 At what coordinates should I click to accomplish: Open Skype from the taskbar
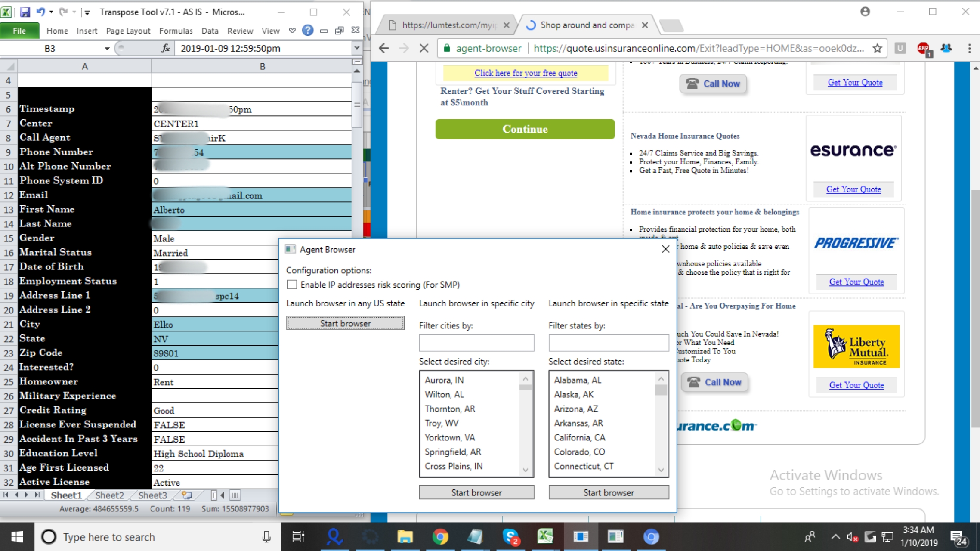coord(511,537)
